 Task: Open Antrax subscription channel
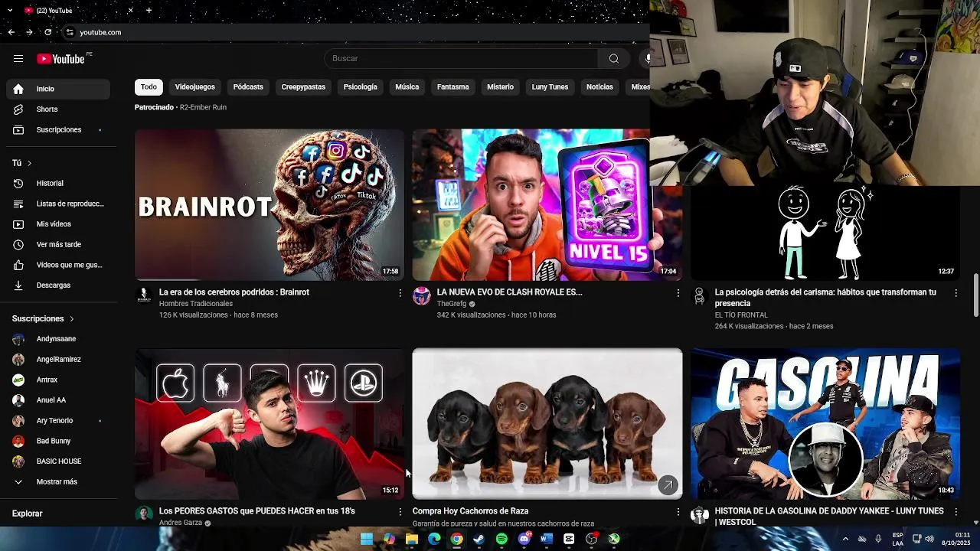coord(58,380)
